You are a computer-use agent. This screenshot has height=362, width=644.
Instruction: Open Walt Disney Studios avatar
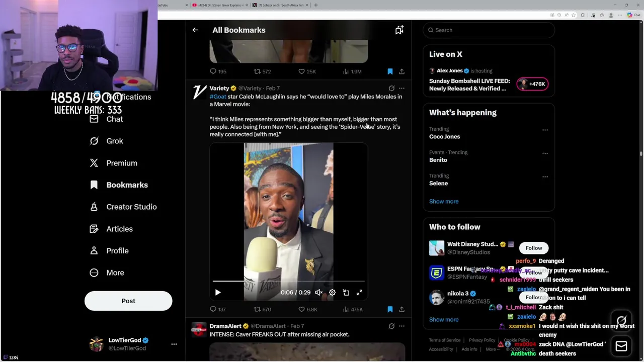437,248
